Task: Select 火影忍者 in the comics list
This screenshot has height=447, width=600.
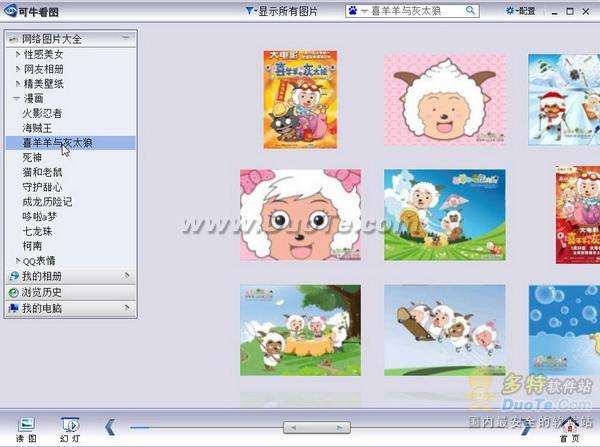Action: click(x=42, y=114)
